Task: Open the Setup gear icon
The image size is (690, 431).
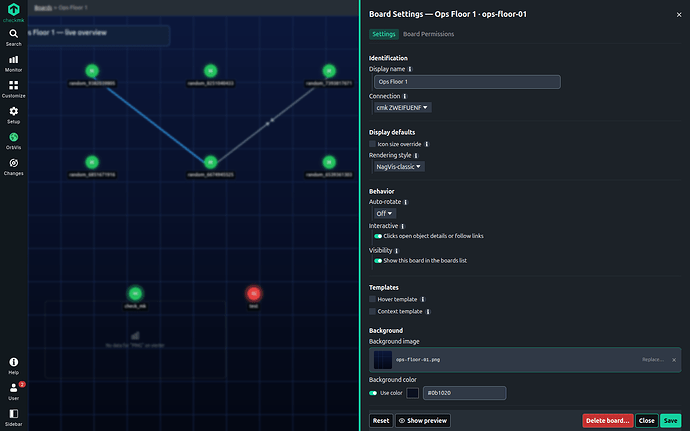Action: [14, 115]
